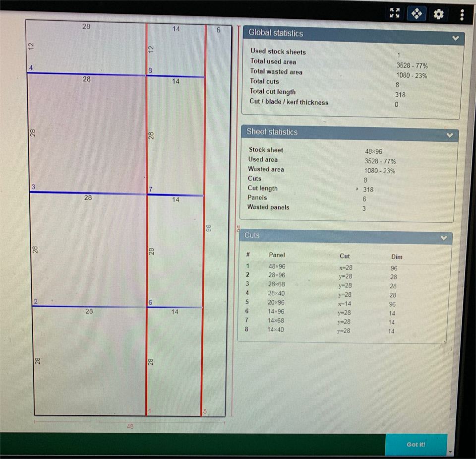Open the settings gear icon
The height and width of the screenshot is (459, 476).
pyautogui.click(x=438, y=14)
